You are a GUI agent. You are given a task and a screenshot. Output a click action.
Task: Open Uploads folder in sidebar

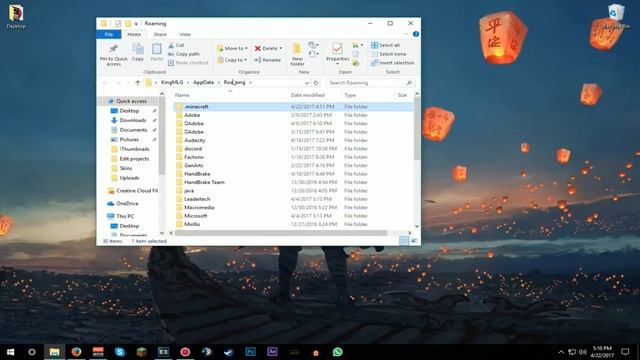(x=129, y=178)
